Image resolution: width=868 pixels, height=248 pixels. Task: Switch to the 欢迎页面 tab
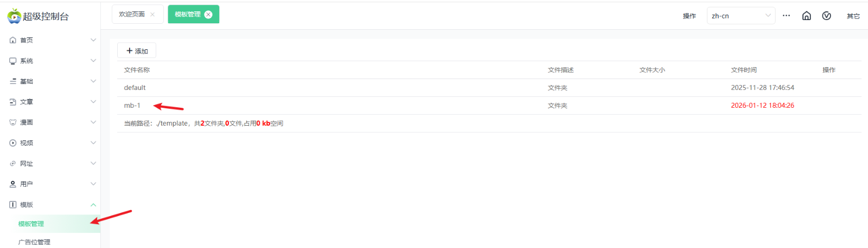[x=132, y=15]
